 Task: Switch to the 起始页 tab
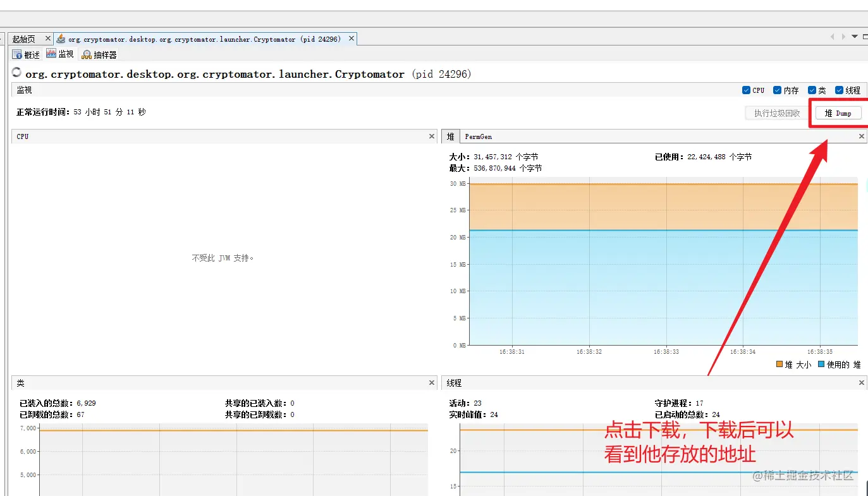tap(24, 39)
